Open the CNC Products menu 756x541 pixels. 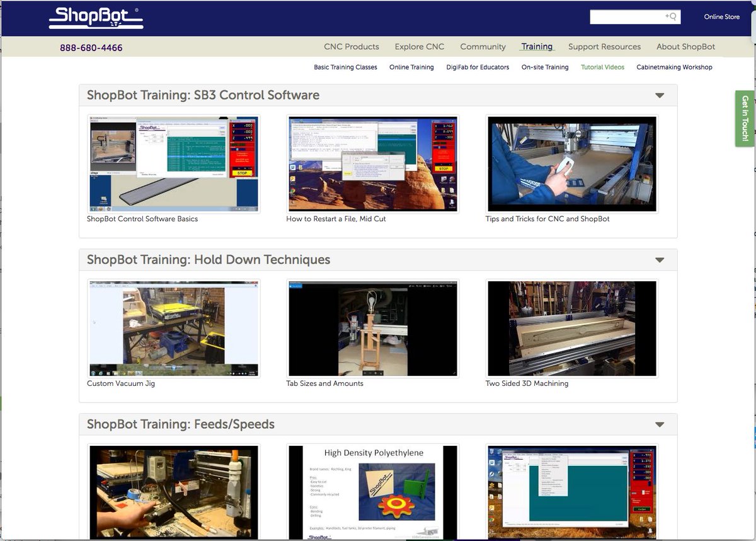point(352,47)
